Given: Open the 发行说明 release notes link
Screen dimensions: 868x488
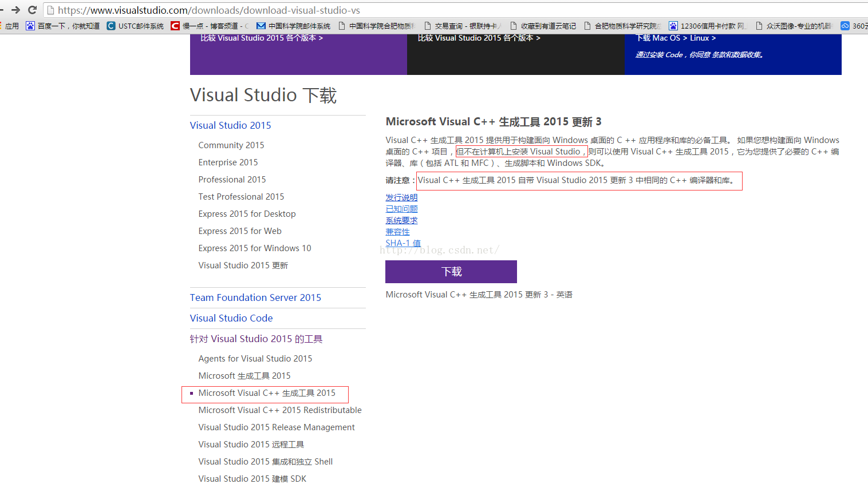Looking at the screenshot, I should [x=401, y=197].
